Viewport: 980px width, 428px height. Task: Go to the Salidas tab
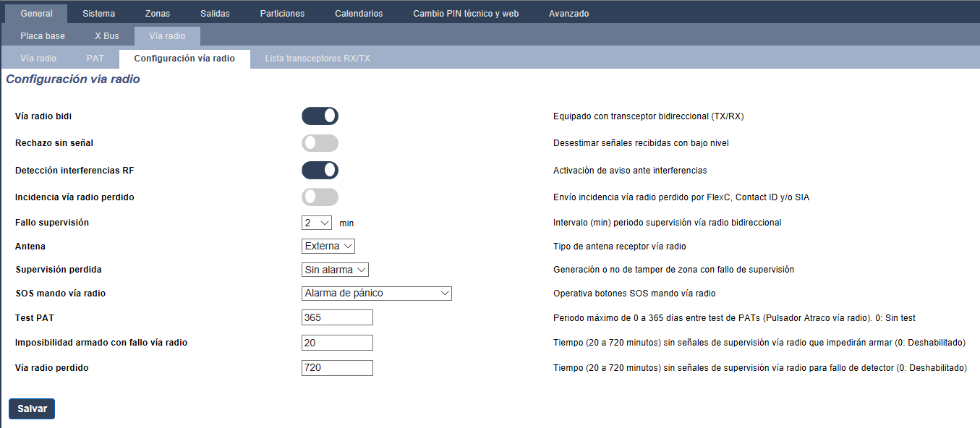tap(216, 14)
